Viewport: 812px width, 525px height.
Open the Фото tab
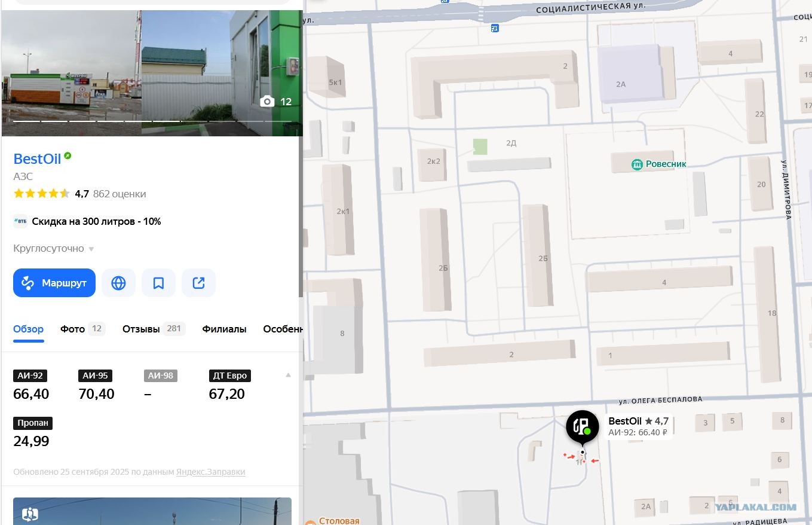tap(82, 329)
